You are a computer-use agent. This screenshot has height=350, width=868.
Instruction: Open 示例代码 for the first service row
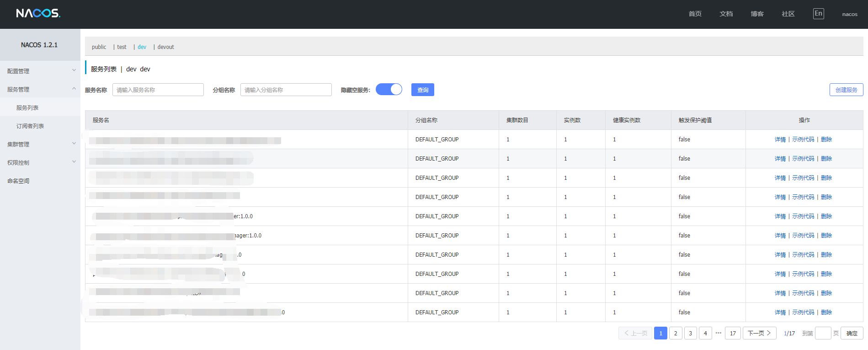pos(803,140)
